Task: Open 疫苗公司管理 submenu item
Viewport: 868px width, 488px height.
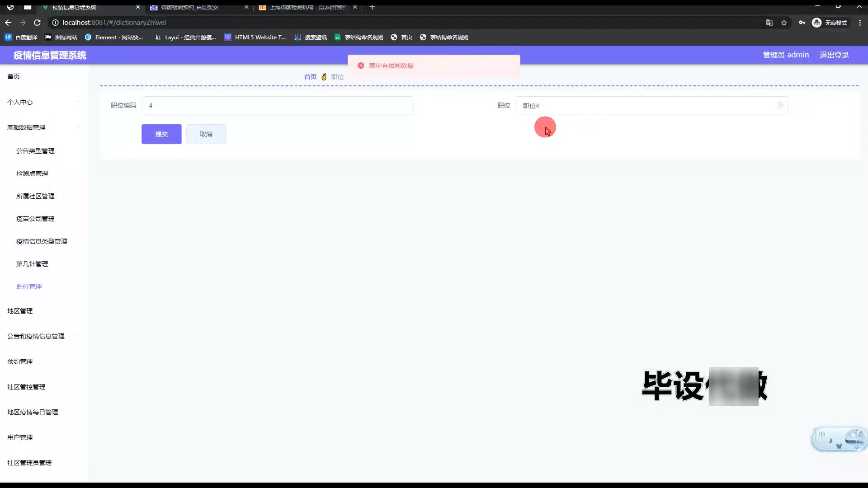Action: [44, 219]
